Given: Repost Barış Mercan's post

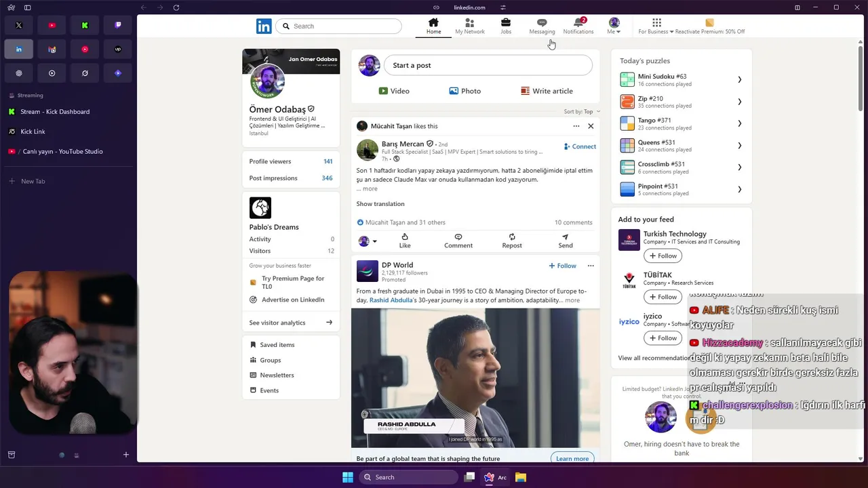Looking at the screenshot, I should [512, 241].
